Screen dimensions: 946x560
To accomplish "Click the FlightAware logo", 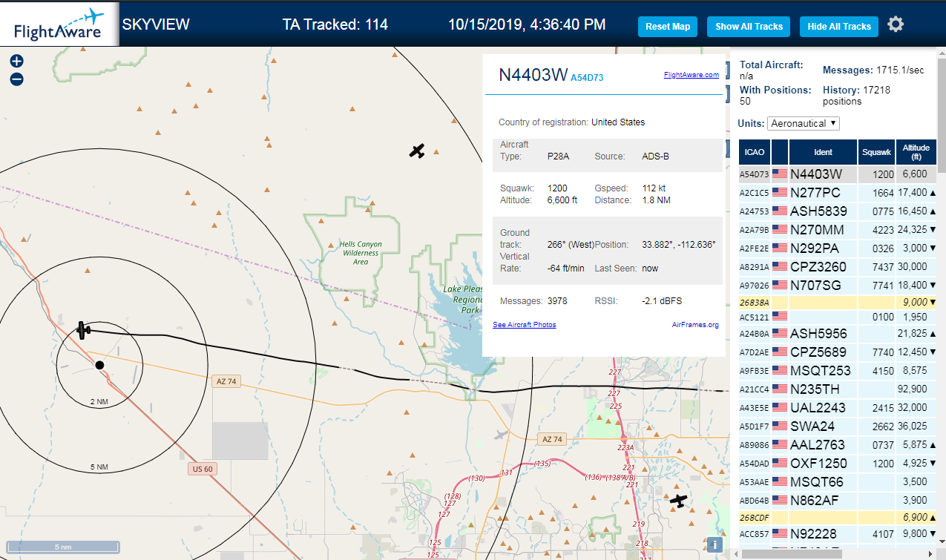I will (x=59, y=24).
